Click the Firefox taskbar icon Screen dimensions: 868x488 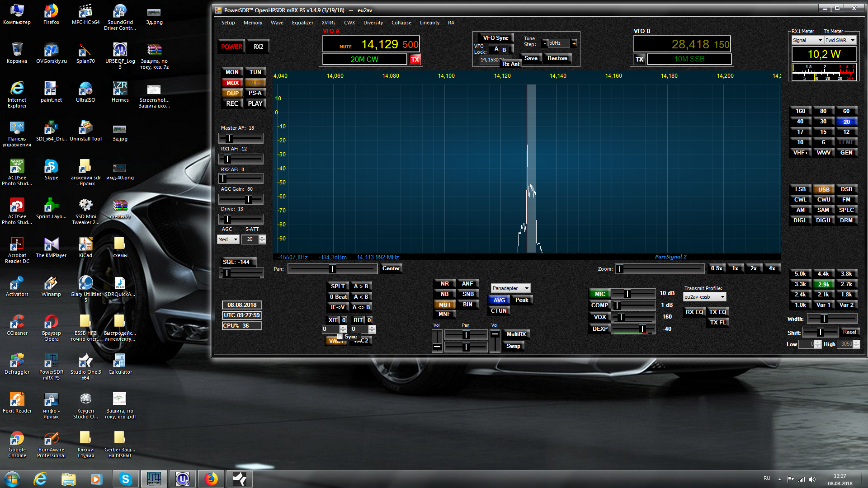tap(211, 479)
